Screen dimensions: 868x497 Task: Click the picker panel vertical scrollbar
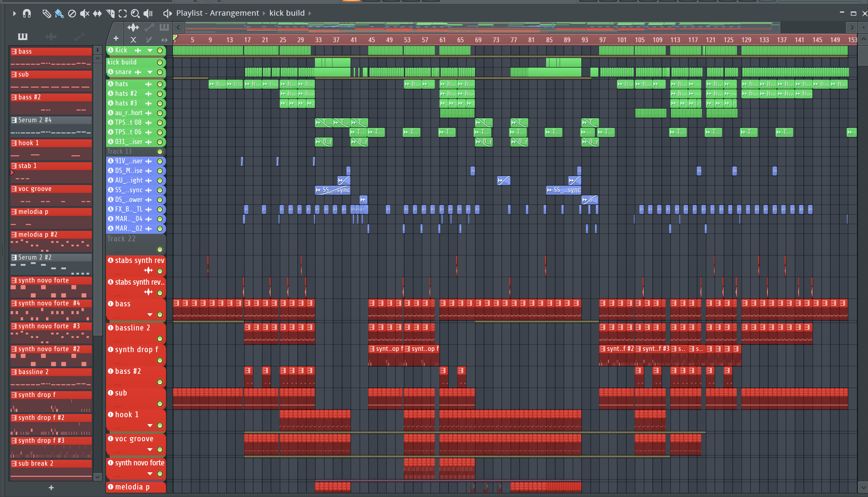(97, 199)
